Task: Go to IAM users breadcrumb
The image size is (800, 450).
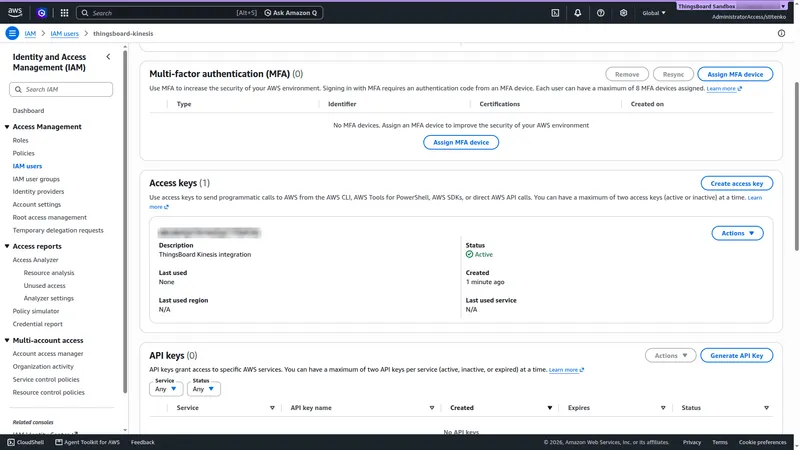Action: [64, 34]
